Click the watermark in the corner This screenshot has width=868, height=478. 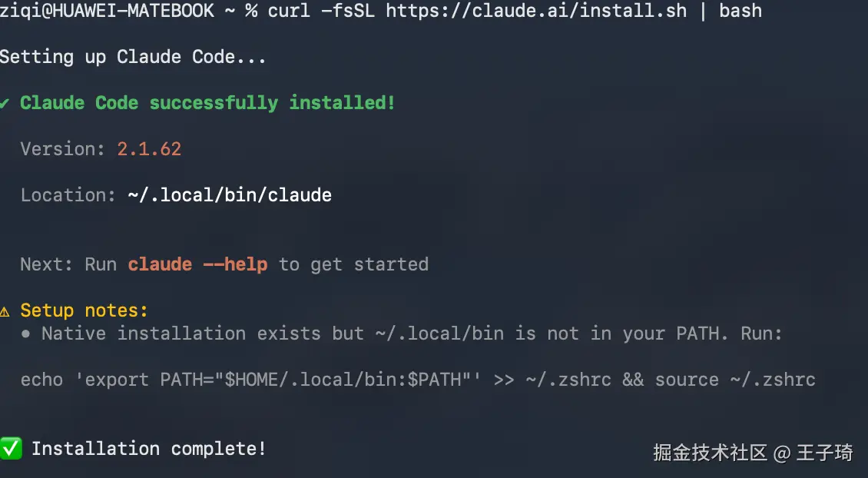753,453
